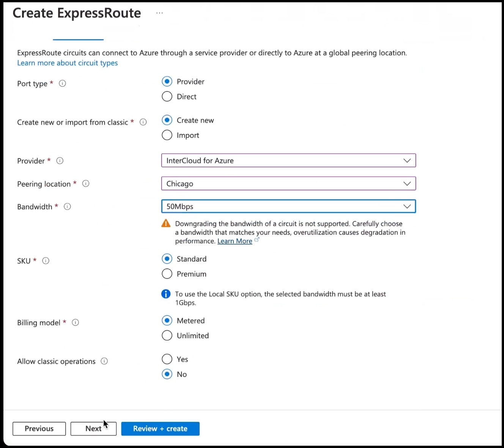Click the Learn more about circuit types link
The image size is (504, 448).
click(x=67, y=63)
